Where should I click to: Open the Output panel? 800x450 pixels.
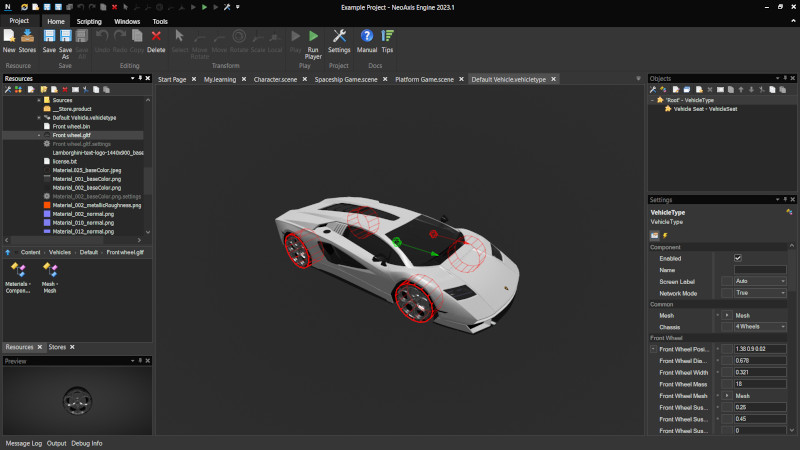[57, 443]
